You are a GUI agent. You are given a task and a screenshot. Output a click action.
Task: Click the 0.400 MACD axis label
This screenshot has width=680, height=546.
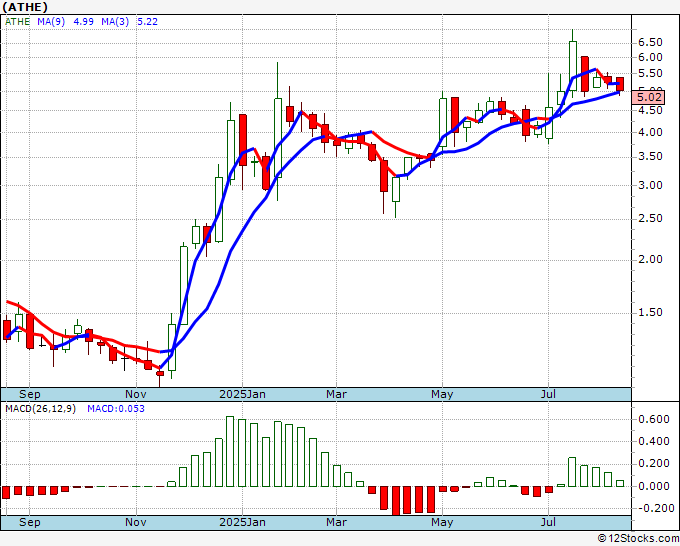[654, 441]
